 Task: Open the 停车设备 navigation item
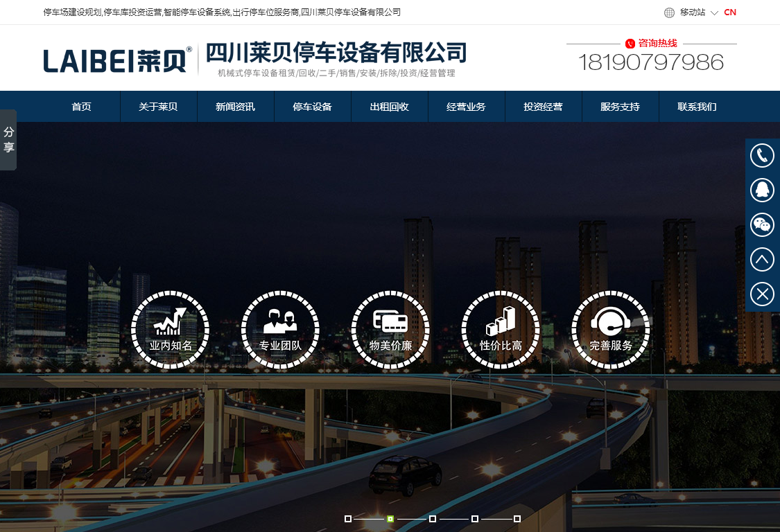(313, 107)
